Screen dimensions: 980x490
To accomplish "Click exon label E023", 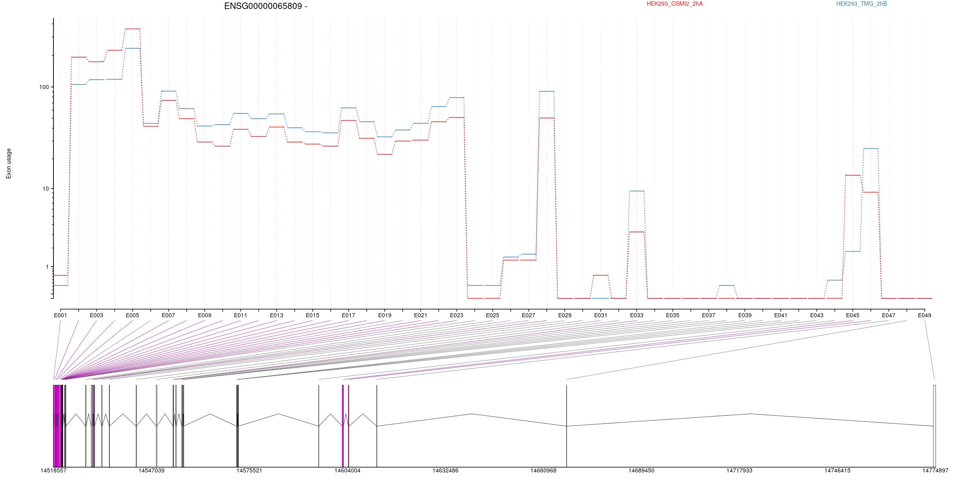I will (457, 315).
